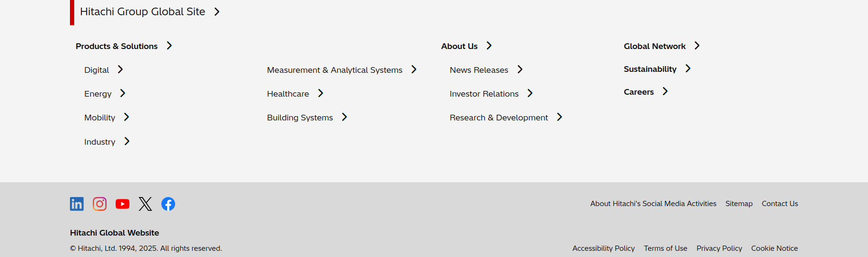Open the Careers heading link
Viewport: 868px width, 257px height.
tap(639, 92)
